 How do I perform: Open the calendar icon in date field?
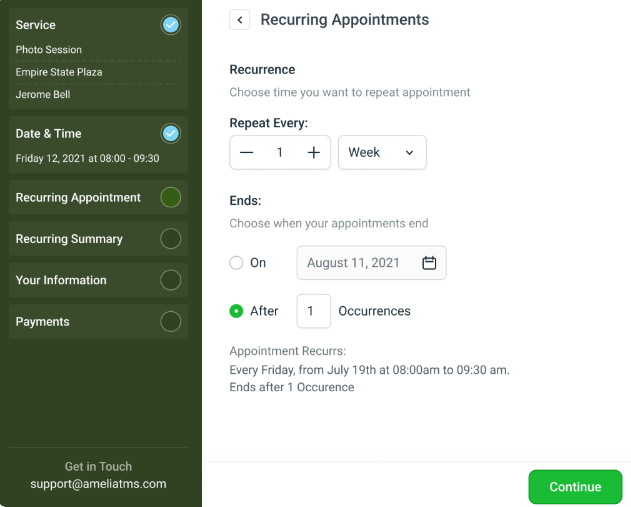429,263
